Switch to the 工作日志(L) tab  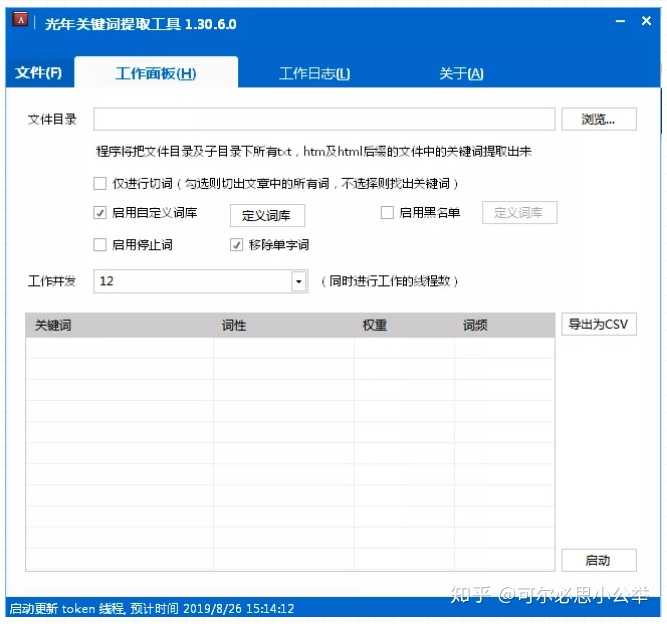[315, 74]
